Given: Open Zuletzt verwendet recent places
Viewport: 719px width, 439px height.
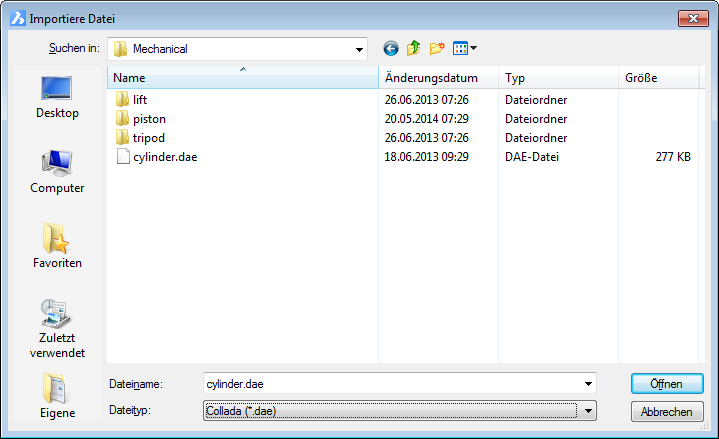Looking at the screenshot, I should tap(57, 328).
